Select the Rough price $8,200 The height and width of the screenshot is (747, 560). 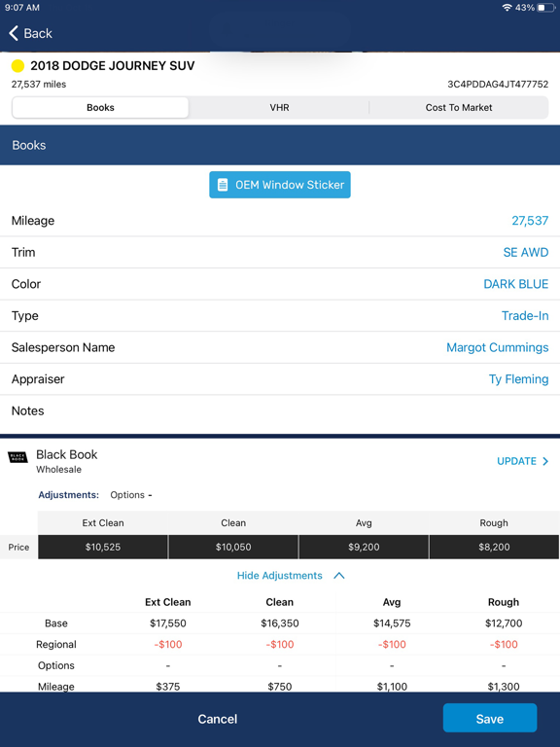click(494, 547)
